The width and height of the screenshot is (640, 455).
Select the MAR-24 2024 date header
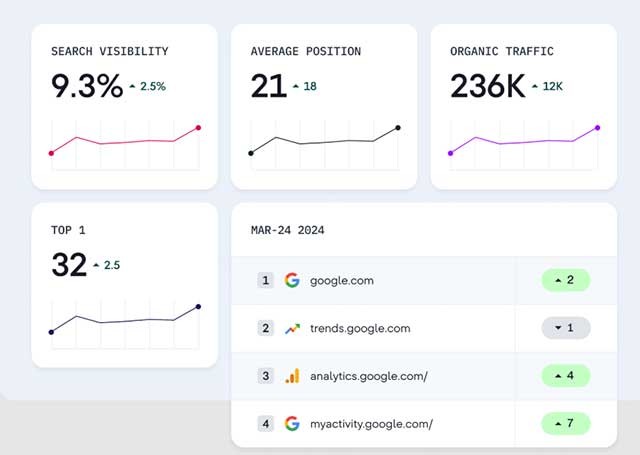tap(287, 230)
